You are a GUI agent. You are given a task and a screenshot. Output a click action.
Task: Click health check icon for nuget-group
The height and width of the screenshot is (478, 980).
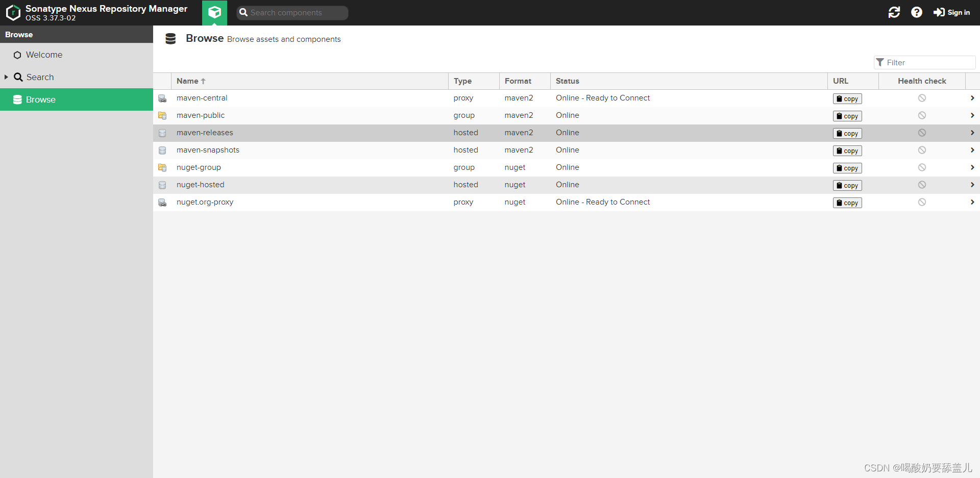tap(922, 167)
